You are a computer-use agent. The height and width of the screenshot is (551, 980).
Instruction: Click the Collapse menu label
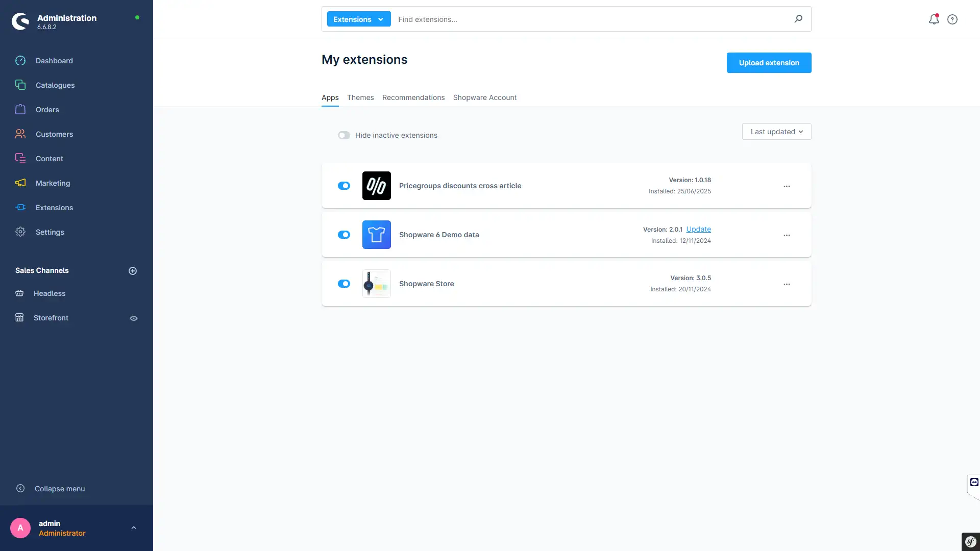point(60,489)
